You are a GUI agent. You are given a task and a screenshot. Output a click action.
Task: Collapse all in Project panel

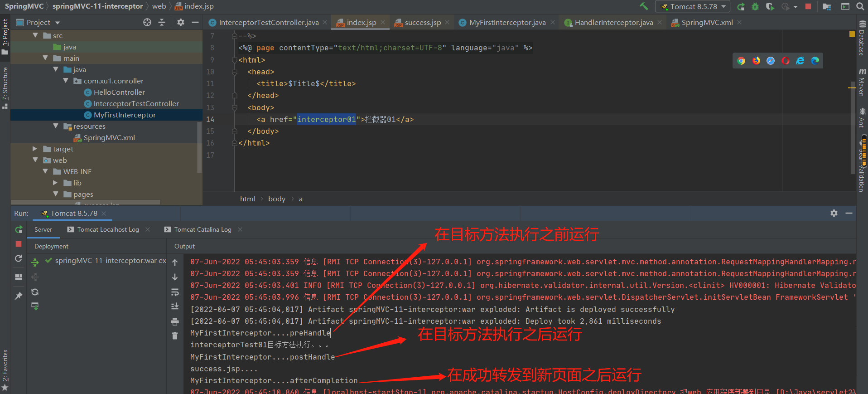[x=162, y=22]
